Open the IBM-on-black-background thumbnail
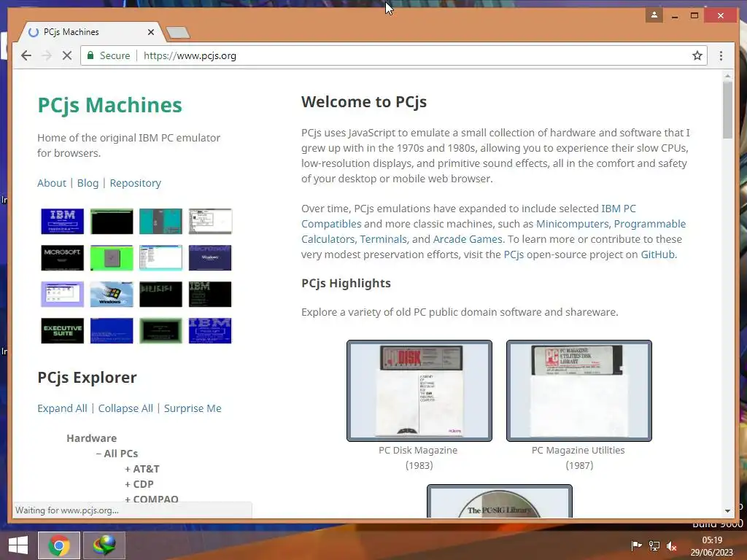The height and width of the screenshot is (560, 747). pos(210,294)
